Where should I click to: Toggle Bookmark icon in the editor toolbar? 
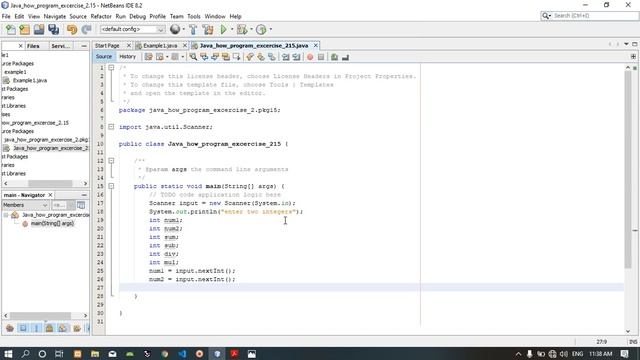point(271,57)
